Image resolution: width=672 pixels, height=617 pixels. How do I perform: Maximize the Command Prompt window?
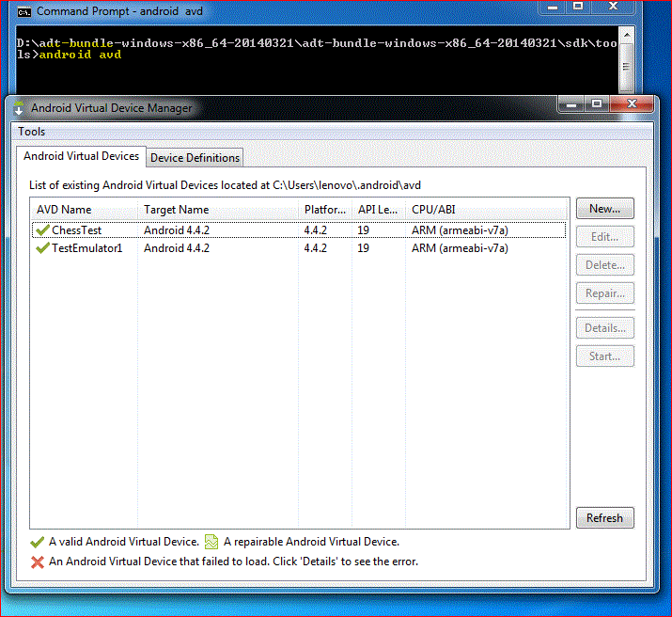point(578,7)
